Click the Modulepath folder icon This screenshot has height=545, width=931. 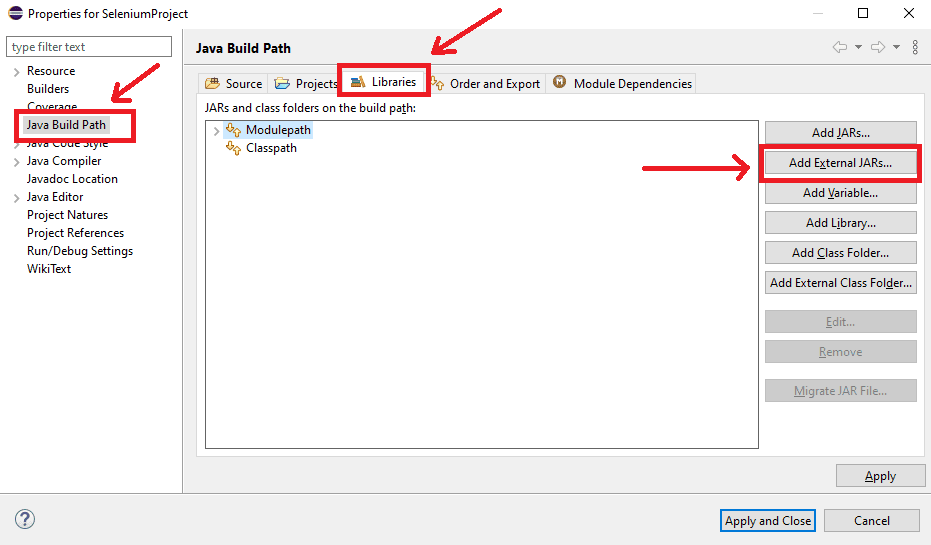[x=234, y=130]
